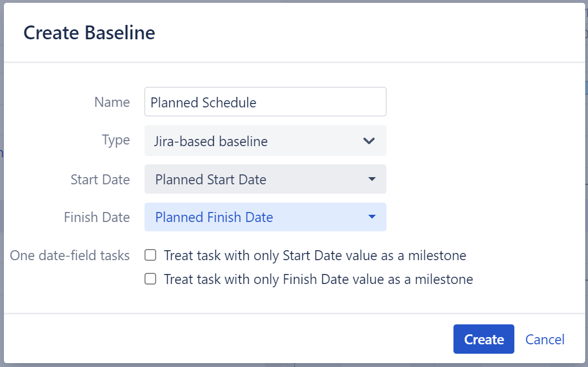This screenshot has height=367, width=588.
Task: Click the One date-field tasks label
Action: tap(70, 255)
